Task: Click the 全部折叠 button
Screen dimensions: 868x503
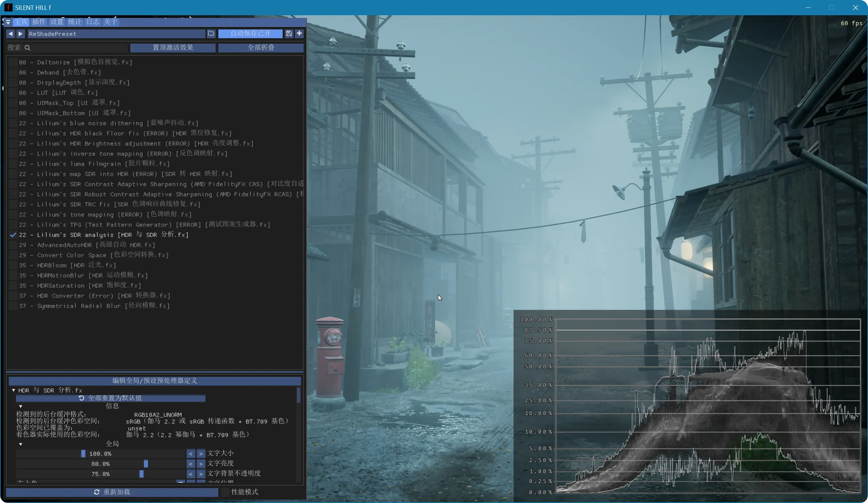Action: pos(261,47)
